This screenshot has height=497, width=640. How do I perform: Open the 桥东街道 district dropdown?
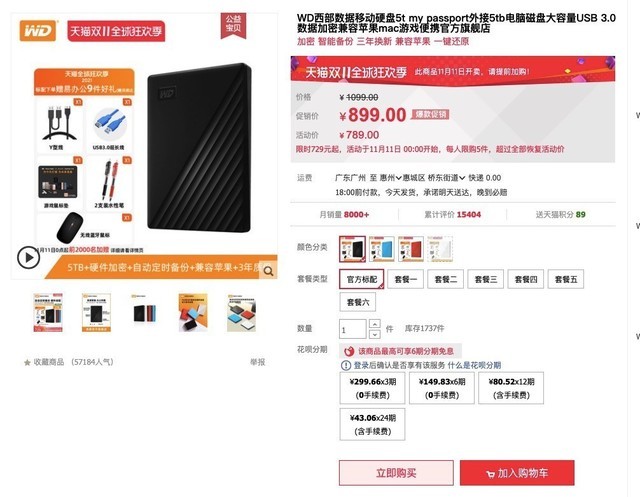[446, 178]
